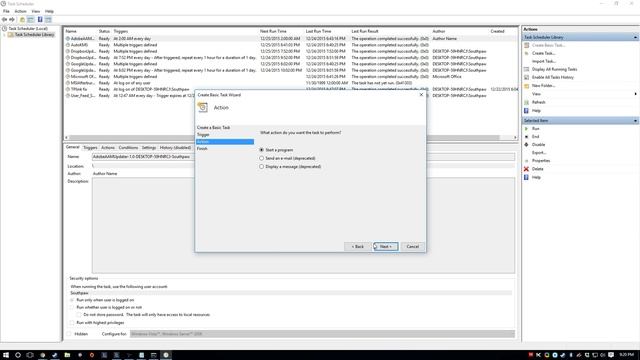The height and width of the screenshot is (360, 640).
Task: Select Display a message (deprecated) option
Action: point(262,167)
